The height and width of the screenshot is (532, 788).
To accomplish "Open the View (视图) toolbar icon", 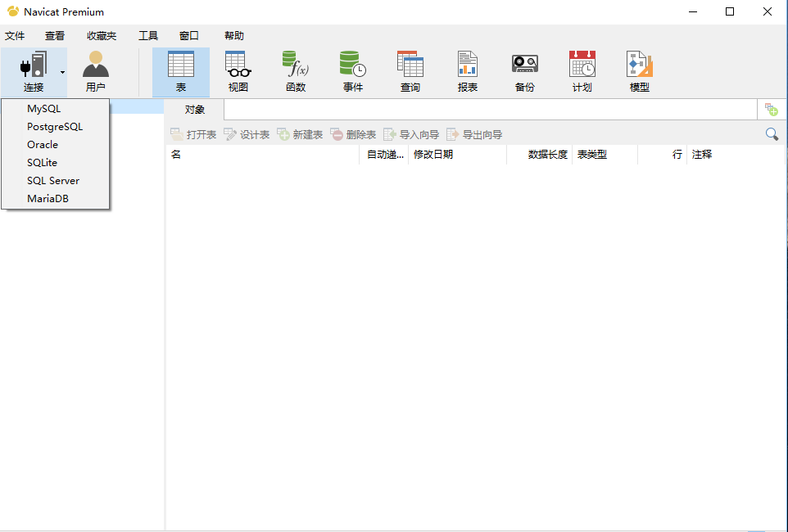I will [x=238, y=72].
